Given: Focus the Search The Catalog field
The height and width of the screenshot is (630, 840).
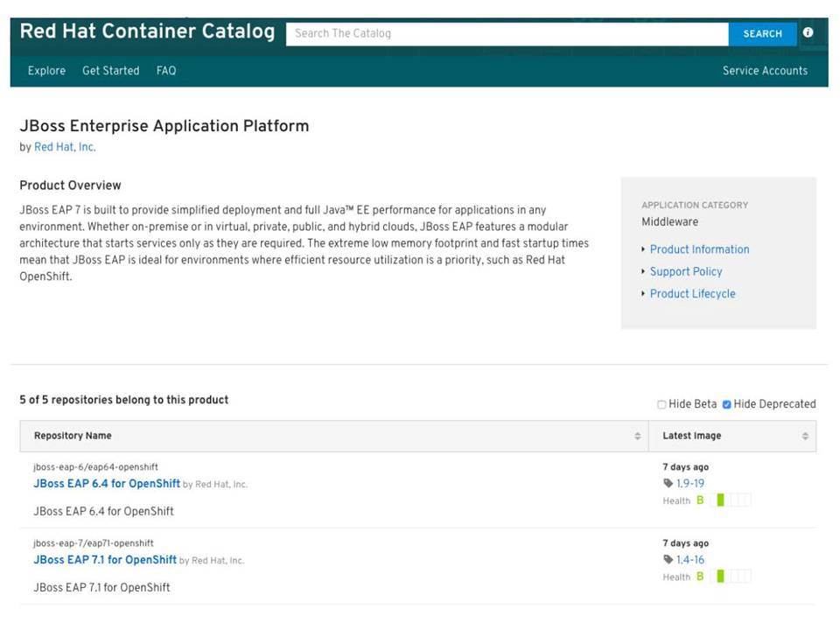Looking at the screenshot, I should pyautogui.click(x=507, y=34).
